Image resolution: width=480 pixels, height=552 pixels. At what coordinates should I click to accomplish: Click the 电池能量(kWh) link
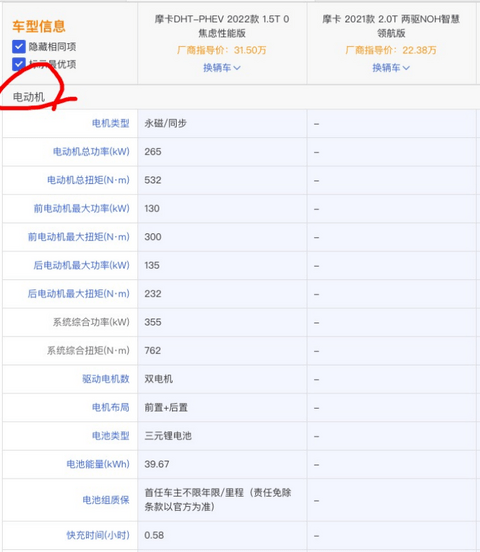click(98, 464)
